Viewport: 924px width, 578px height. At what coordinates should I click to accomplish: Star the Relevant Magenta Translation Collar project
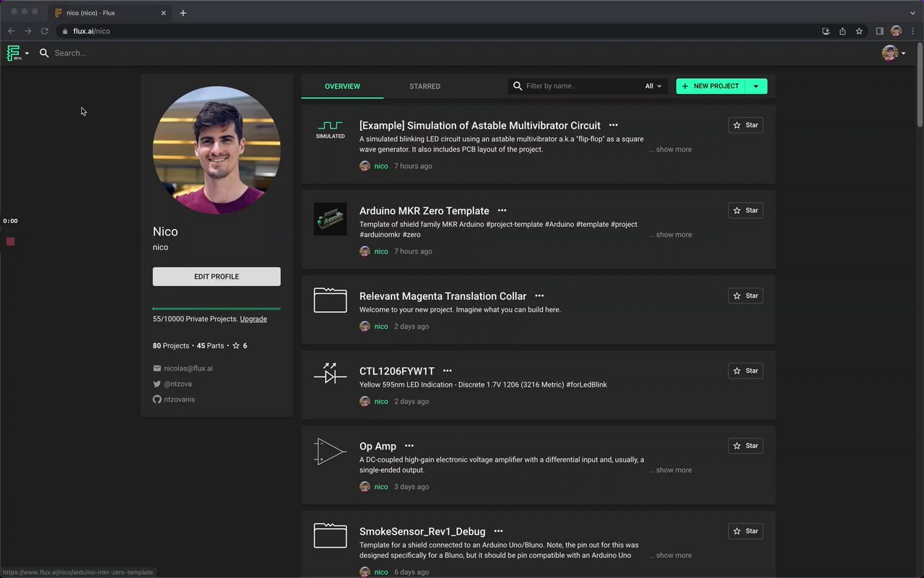(x=746, y=296)
